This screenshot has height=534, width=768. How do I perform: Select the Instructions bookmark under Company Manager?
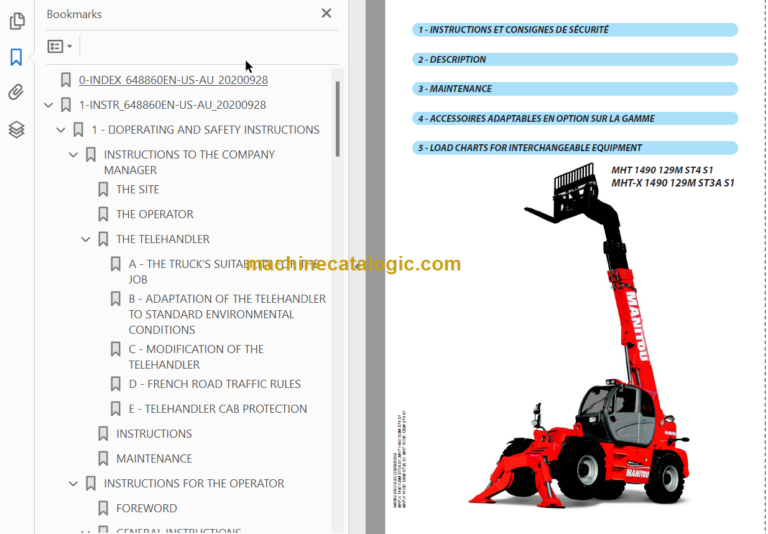154,434
